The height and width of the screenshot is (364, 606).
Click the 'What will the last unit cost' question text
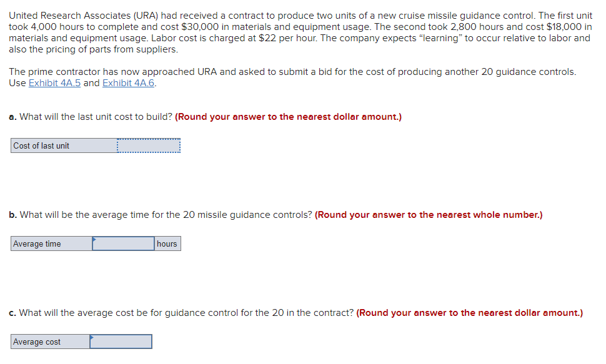pyautogui.click(x=96, y=117)
